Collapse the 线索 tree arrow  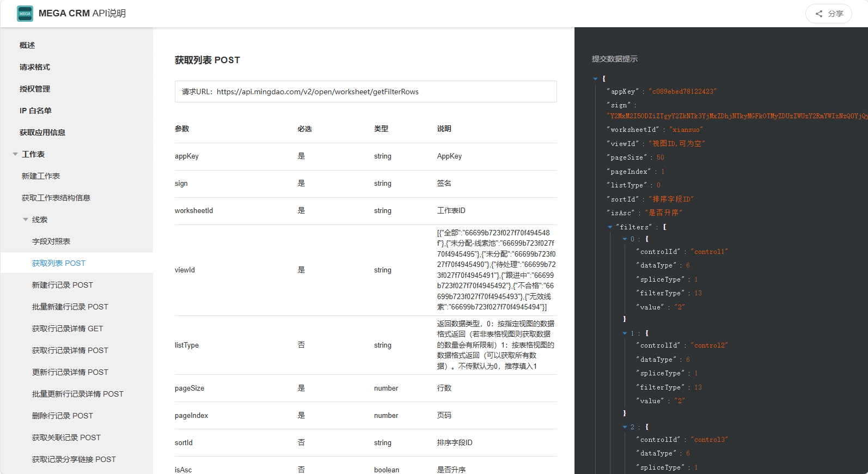[x=26, y=220]
